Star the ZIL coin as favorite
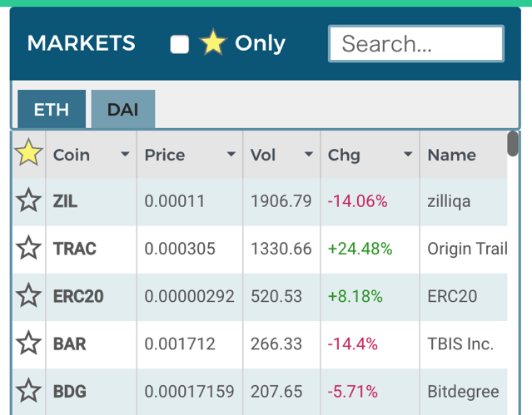The height and width of the screenshot is (415, 532). click(28, 200)
